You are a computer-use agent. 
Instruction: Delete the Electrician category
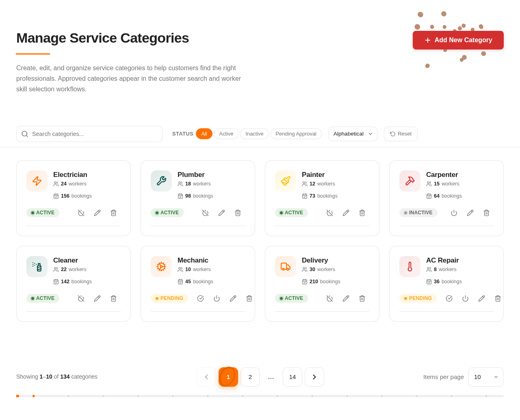(114, 213)
